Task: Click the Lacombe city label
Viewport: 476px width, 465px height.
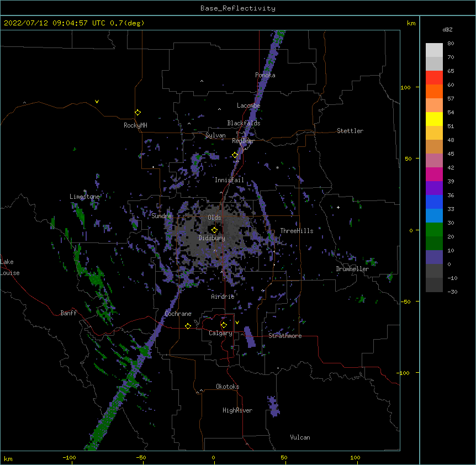Action: [x=248, y=105]
